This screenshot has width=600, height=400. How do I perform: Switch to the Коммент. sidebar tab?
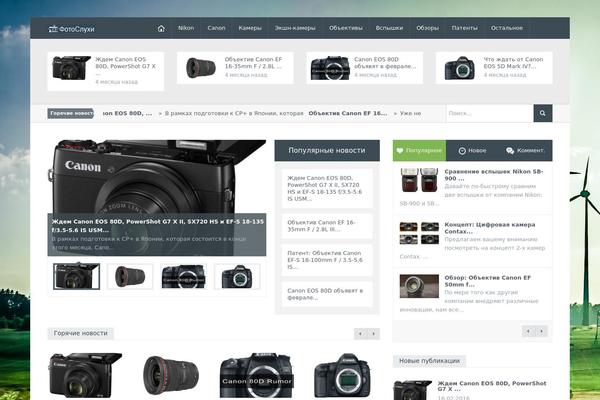click(525, 150)
